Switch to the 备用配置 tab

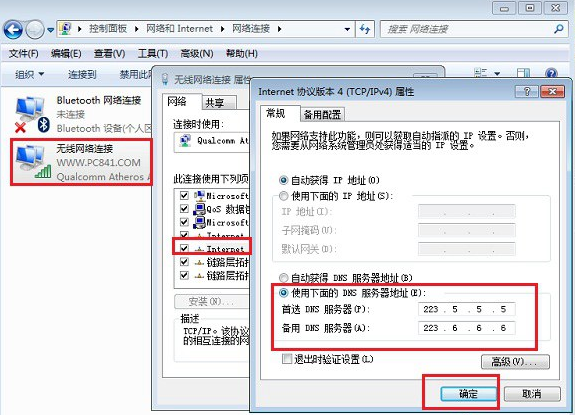pyautogui.click(x=322, y=115)
